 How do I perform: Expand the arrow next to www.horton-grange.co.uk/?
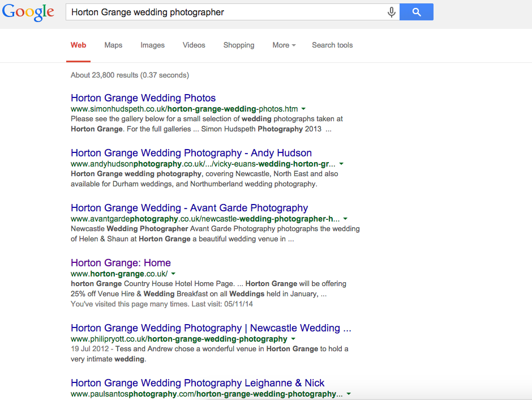click(173, 274)
